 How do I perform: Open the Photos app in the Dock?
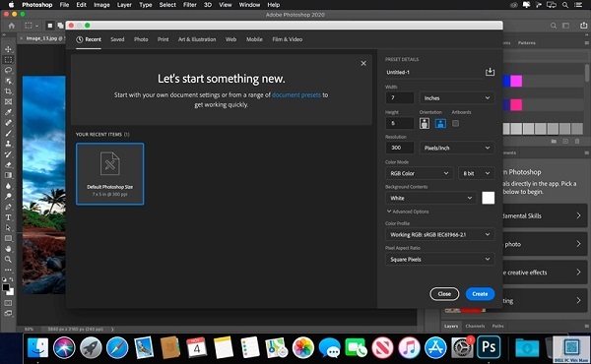[x=303, y=347]
